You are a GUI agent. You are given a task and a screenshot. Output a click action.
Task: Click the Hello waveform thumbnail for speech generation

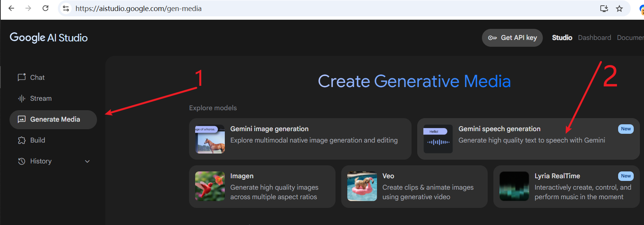pos(438,139)
